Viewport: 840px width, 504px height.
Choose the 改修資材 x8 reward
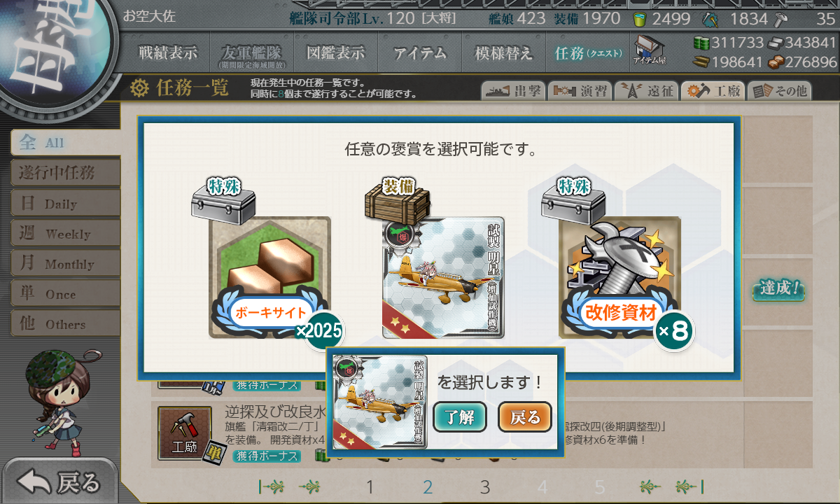tap(619, 277)
